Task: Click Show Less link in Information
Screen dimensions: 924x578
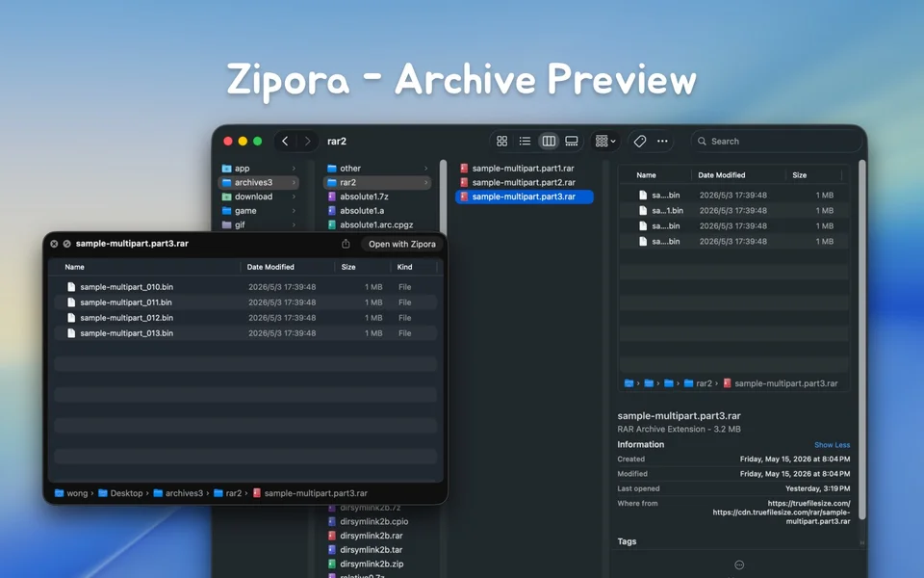Action: (x=832, y=445)
